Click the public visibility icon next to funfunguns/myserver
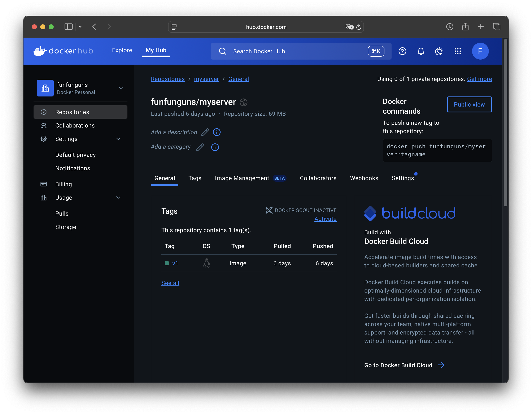 (243, 102)
